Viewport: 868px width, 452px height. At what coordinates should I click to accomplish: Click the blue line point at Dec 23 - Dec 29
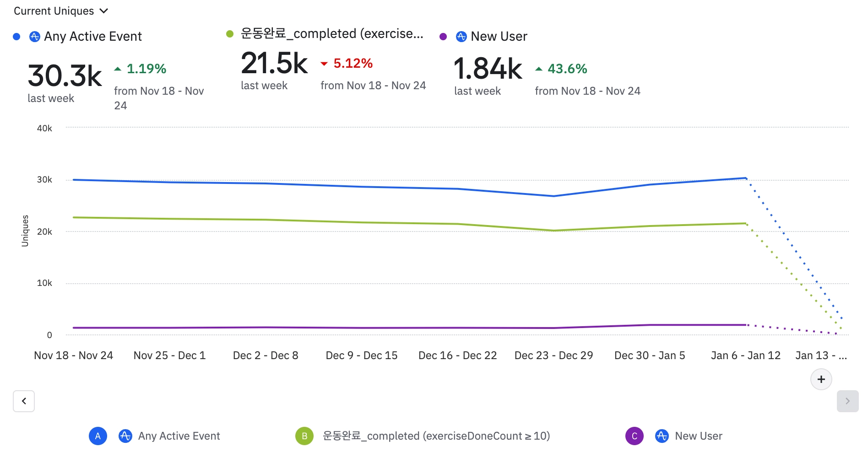tap(554, 196)
